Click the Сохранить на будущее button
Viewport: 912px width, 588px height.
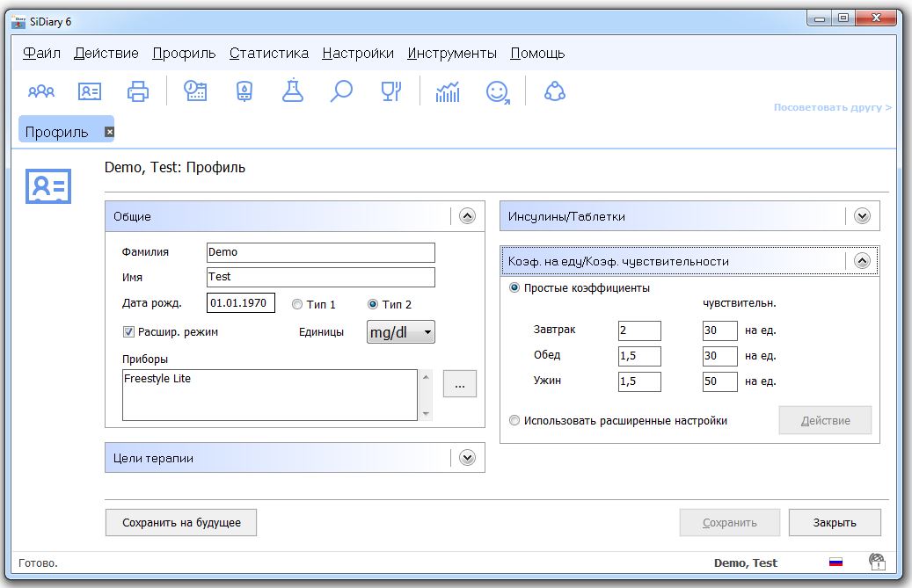[181, 523]
